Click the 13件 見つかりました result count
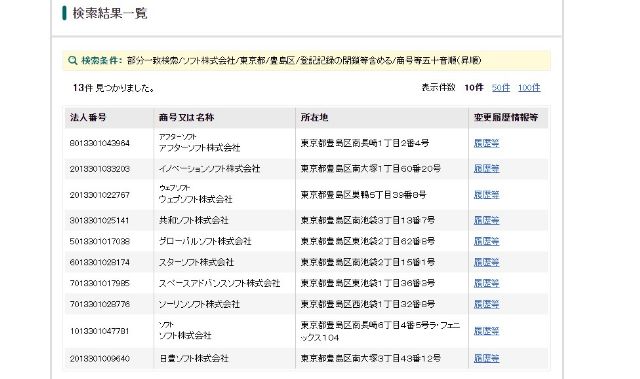The width and height of the screenshot is (640, 379). tap(113, 88)
